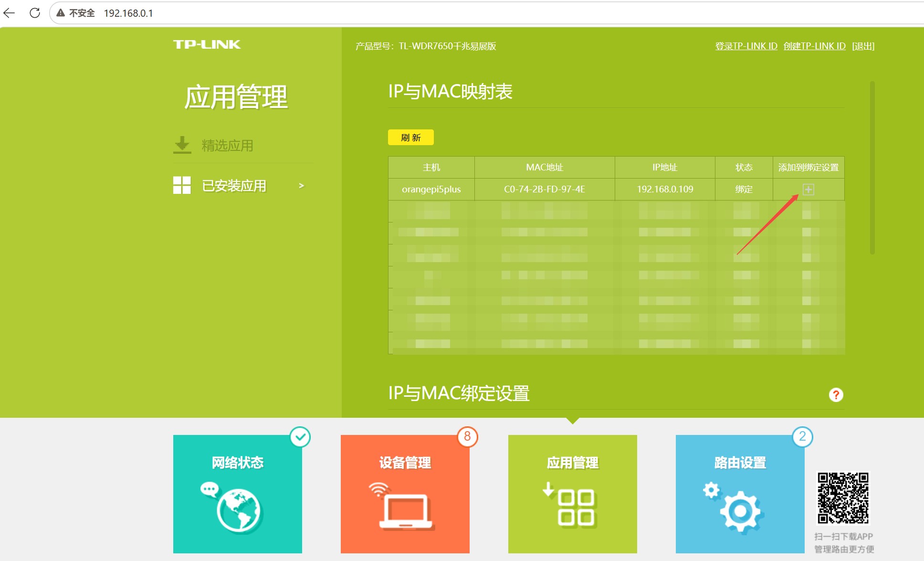Click the address bar URL 192.168.0.1
Image resolution: width=924 pixels, height=561 pixels.
click(x=128, y=13)
